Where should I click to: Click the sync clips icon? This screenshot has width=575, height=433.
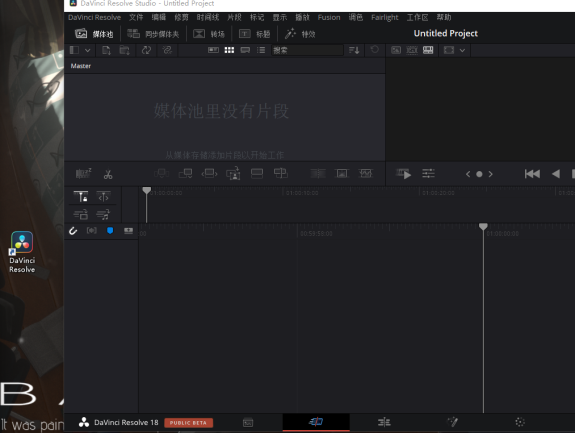(146, 50)
